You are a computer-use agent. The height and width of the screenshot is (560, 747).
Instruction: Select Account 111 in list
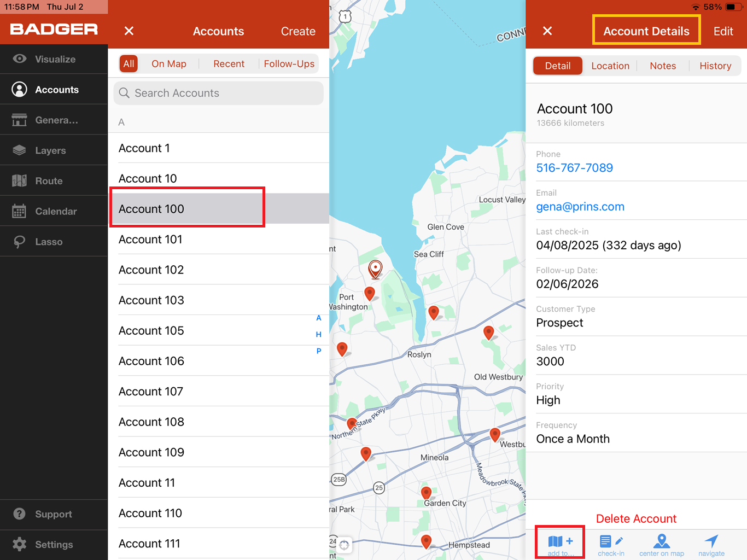pyautogui.click(x=219, y=544)
